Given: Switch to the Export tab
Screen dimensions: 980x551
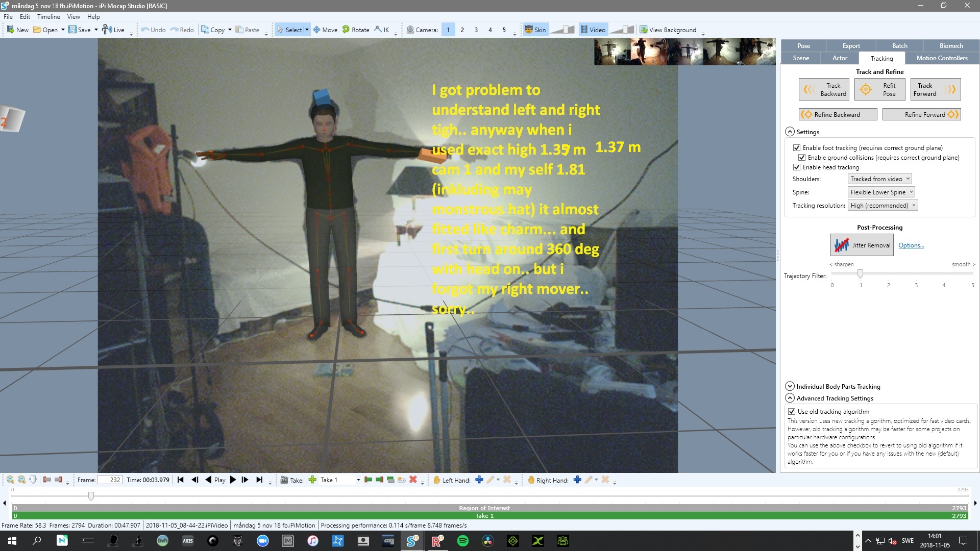Looking at the screenshot, I should tap(851, 46).
